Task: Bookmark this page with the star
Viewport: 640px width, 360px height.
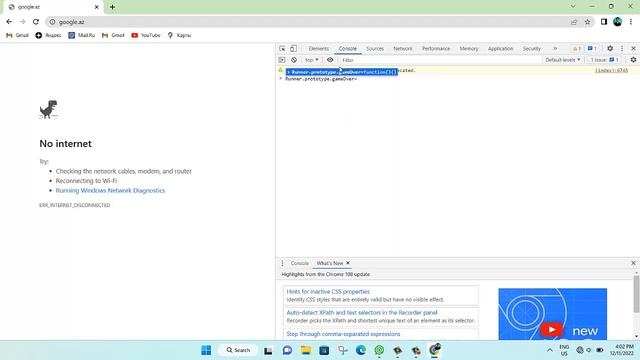Action: click(587, 22)
